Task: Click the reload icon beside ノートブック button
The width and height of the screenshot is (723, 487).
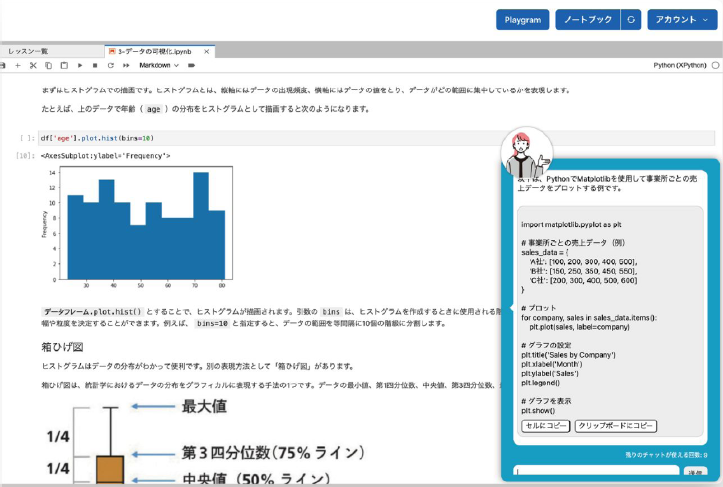Action: pos(629,19)
